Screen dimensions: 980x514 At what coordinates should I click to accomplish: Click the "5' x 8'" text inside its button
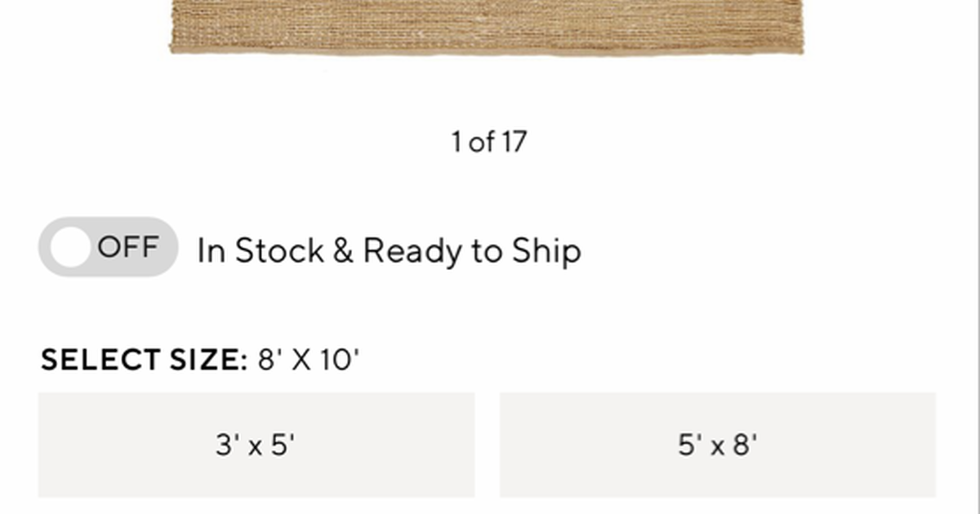[718, 445]
